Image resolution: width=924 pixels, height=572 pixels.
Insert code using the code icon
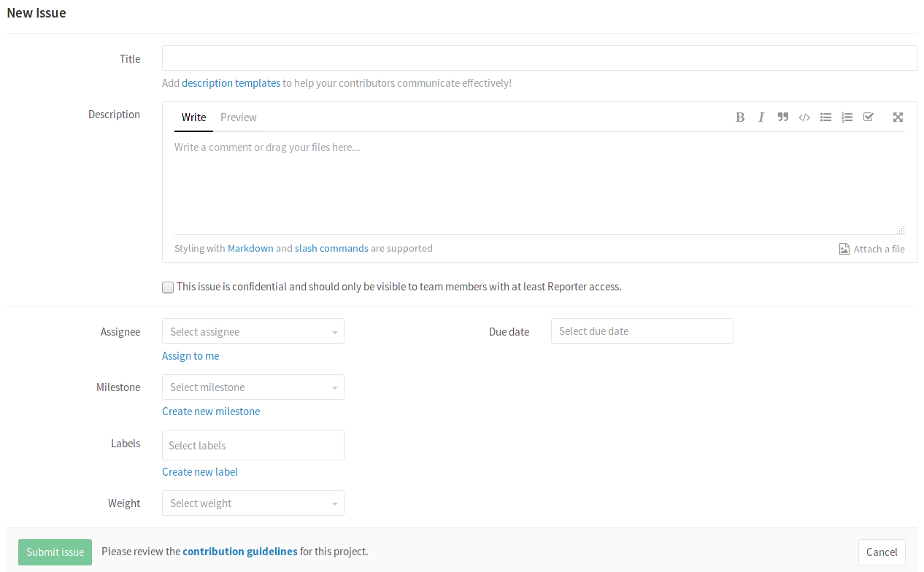click(x=804, y=117)
